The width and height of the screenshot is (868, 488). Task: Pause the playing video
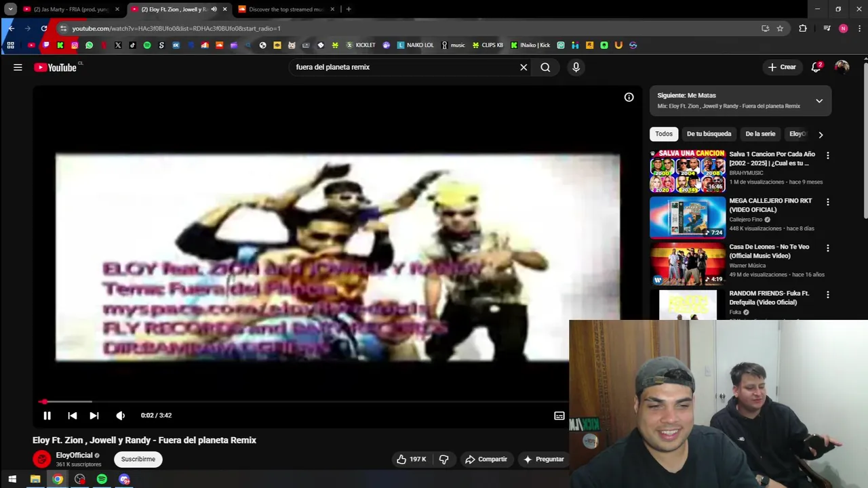coord(47,415)
